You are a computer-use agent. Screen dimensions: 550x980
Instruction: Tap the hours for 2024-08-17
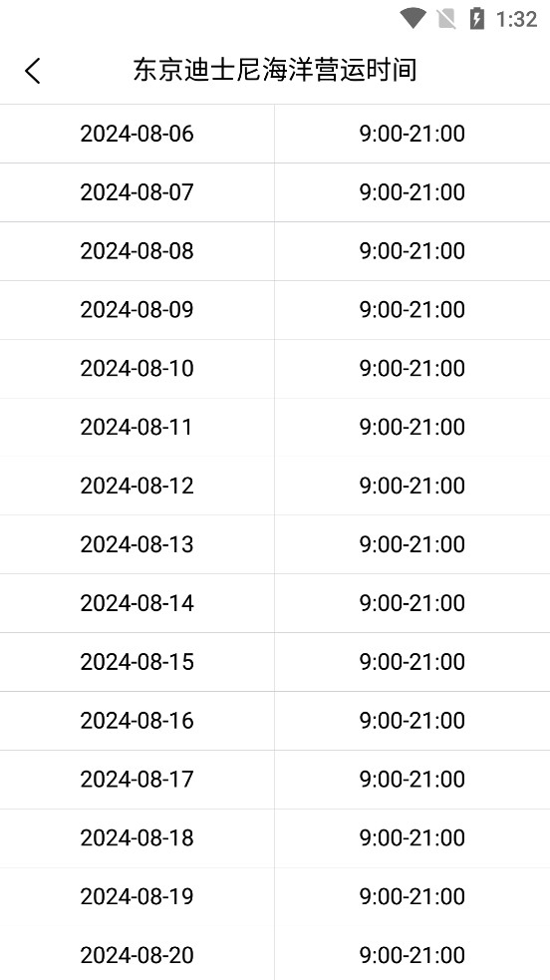pyautogui.click(x=412, y=780)
